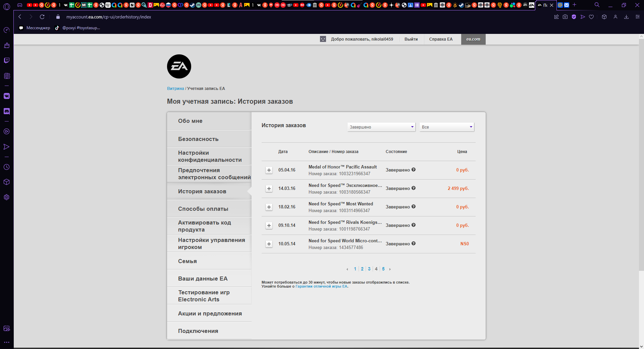This screenshot has height=349, width=644.
Task: Open the Завершено status filter dropdown
Action: click(381, 127)
